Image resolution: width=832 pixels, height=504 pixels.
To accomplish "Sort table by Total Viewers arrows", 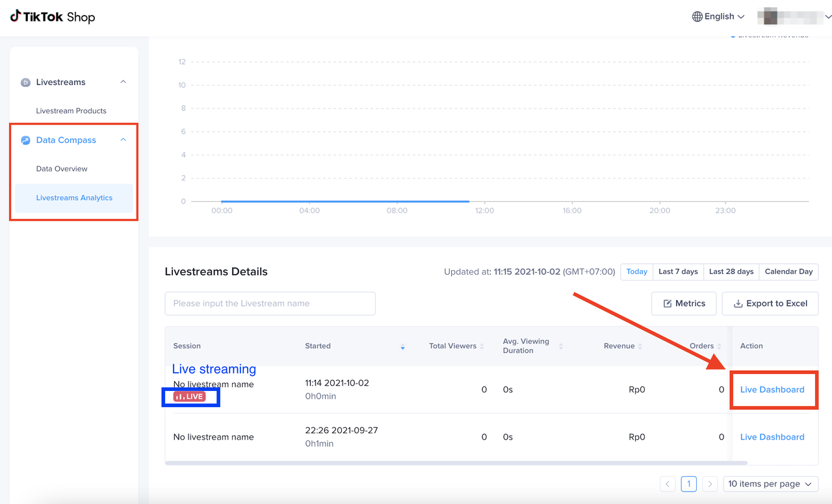I will click(x=482, y=347).
